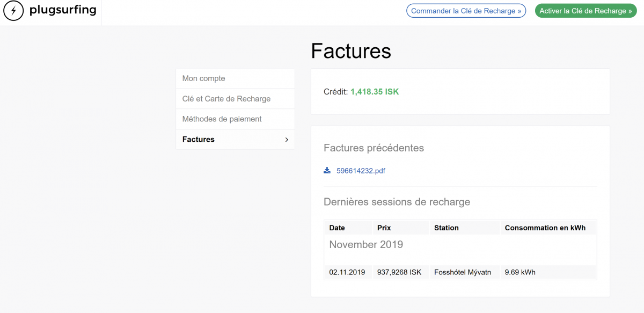Click the plugsurfing lightning bolt logo icon
Viewport: 644px width, 313px height.
point(13,11)
